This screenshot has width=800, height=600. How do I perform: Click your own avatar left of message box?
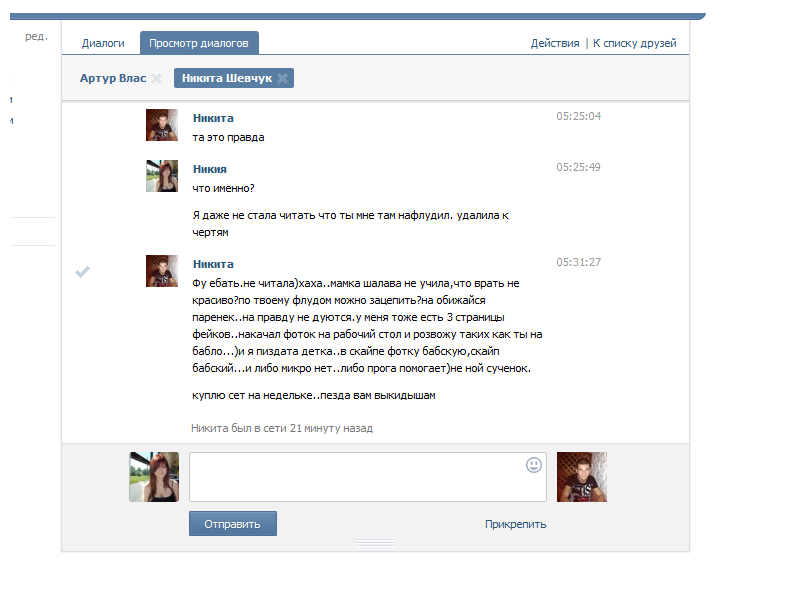154,476
